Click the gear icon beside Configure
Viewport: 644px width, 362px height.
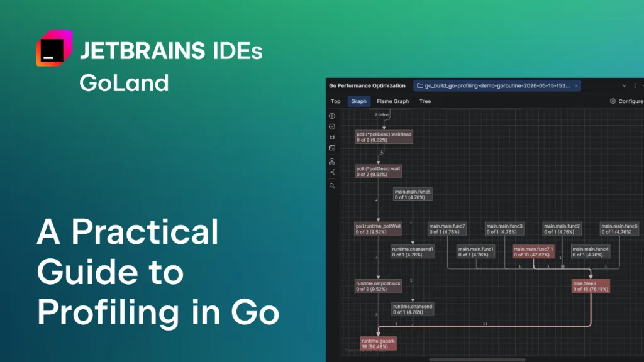613,101
